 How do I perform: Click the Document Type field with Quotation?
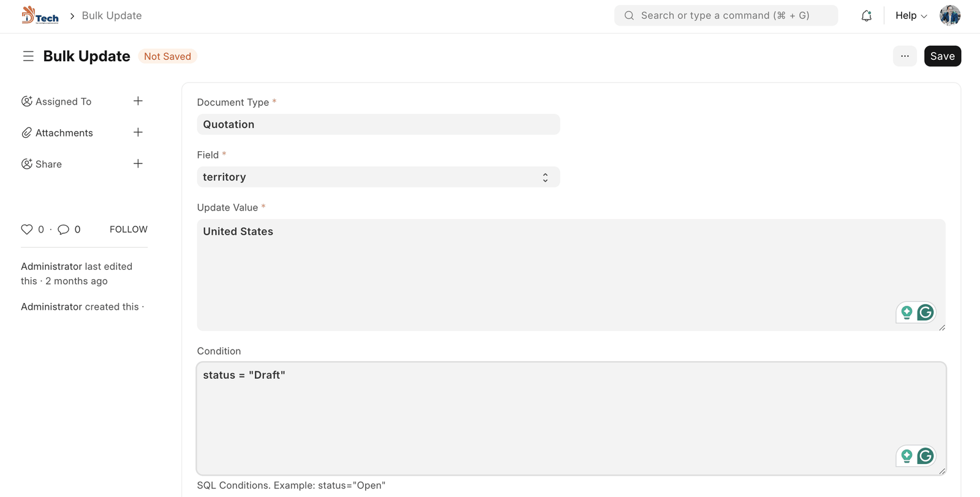click(x=378, y=124)
